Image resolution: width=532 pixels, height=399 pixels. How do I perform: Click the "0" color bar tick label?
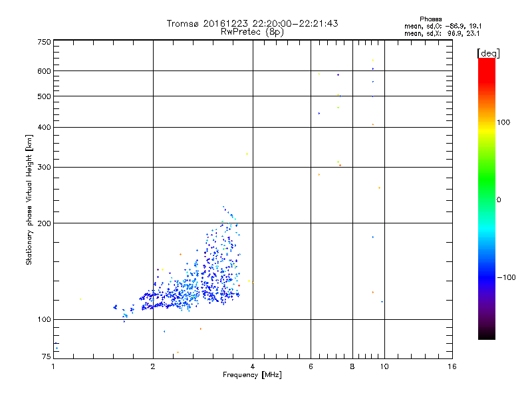tap(498, 200)
